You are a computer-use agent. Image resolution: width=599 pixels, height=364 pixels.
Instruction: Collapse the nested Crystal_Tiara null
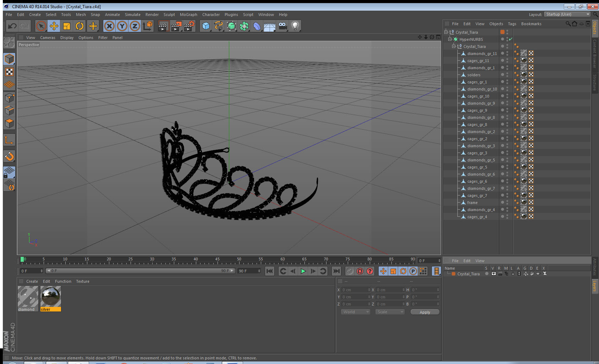pos(454,46)
